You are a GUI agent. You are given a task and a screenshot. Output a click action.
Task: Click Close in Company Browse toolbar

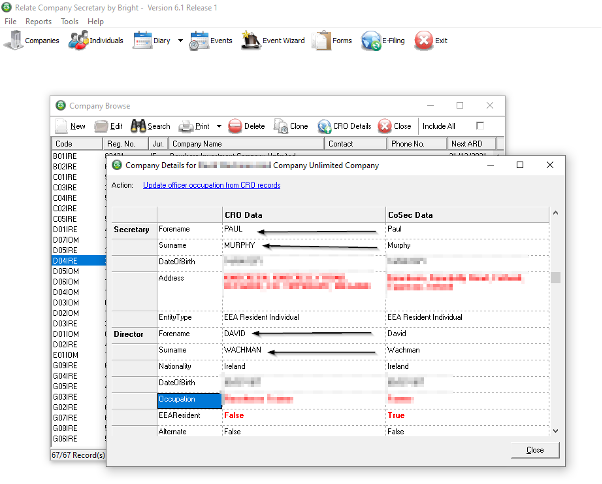click(394, 126)
